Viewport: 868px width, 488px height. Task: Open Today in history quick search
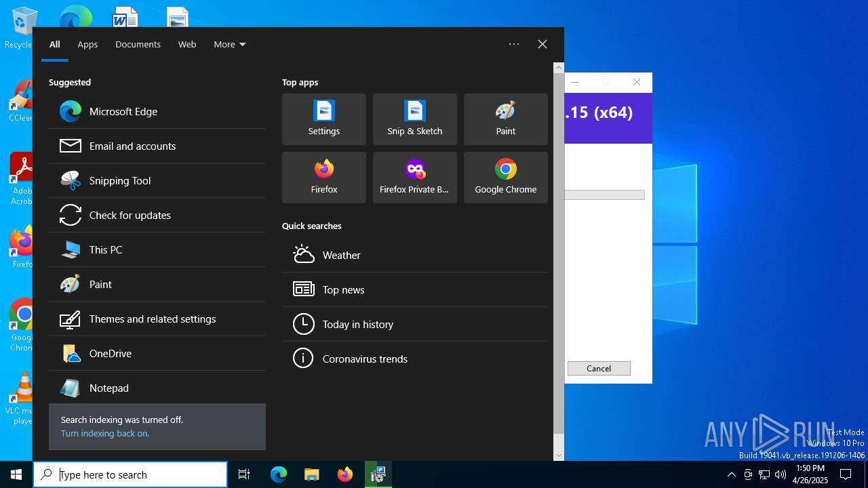415,325
